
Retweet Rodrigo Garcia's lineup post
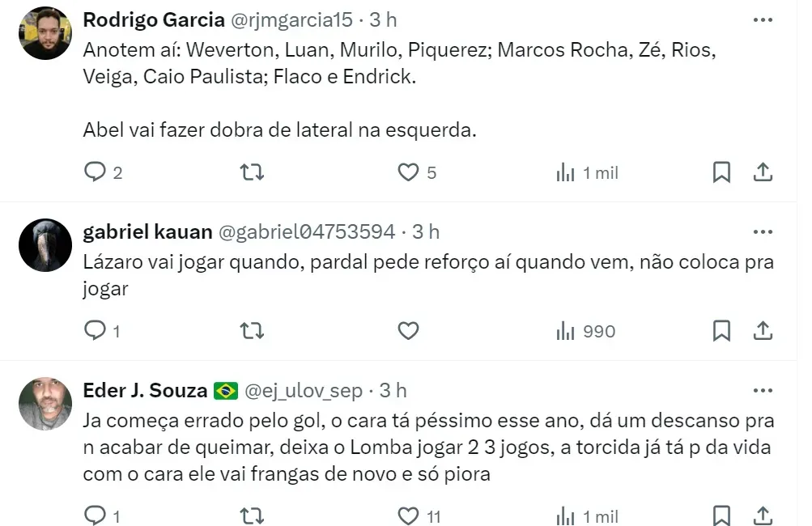click(x=253, y=172)
